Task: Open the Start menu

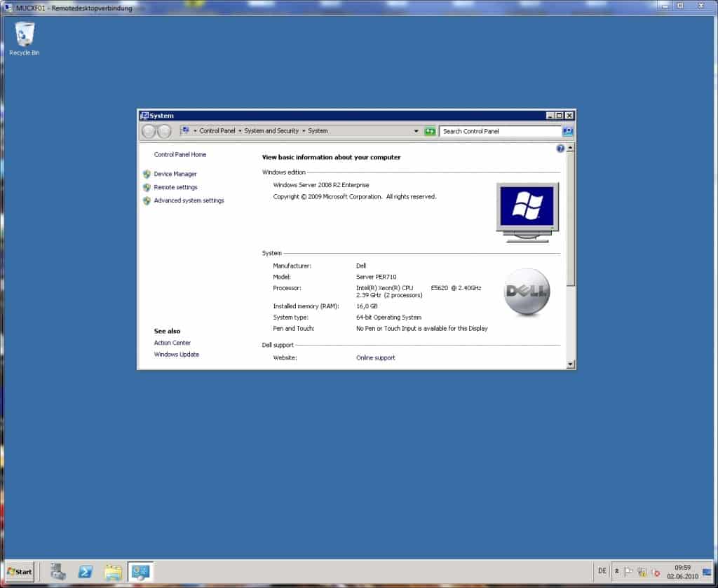Action: pos(20,571)
